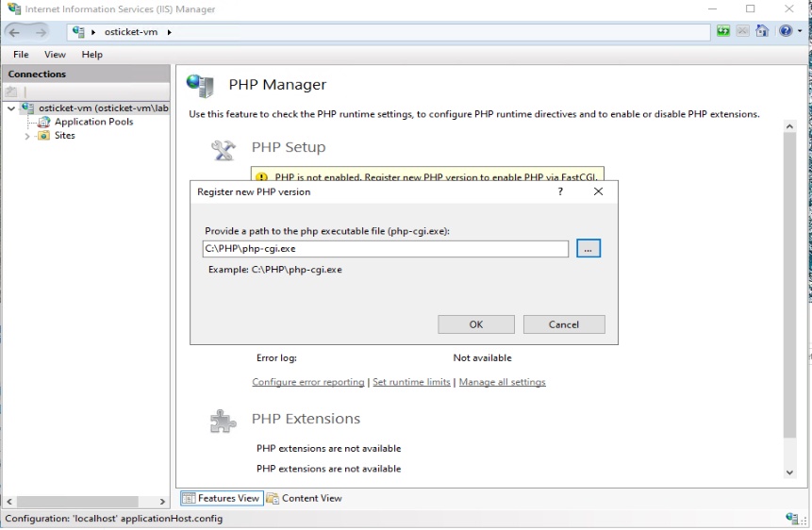Open the File menu
The height and width of the screenshot is (530, 812).
[x=21, y=55]
